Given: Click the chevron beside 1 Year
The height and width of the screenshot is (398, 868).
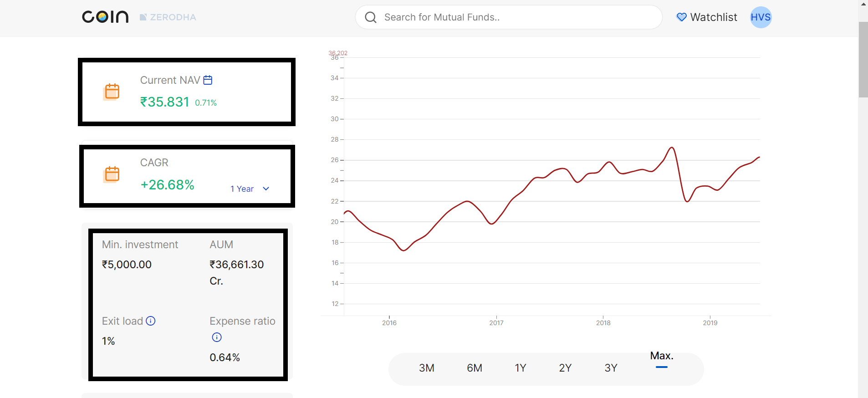Looking at the screenshot, I should 266,189.
